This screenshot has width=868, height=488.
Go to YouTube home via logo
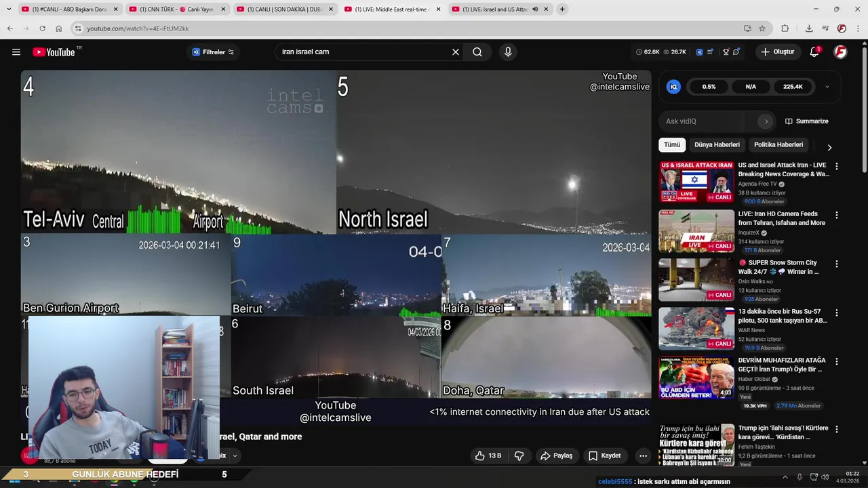click(54, 52)
